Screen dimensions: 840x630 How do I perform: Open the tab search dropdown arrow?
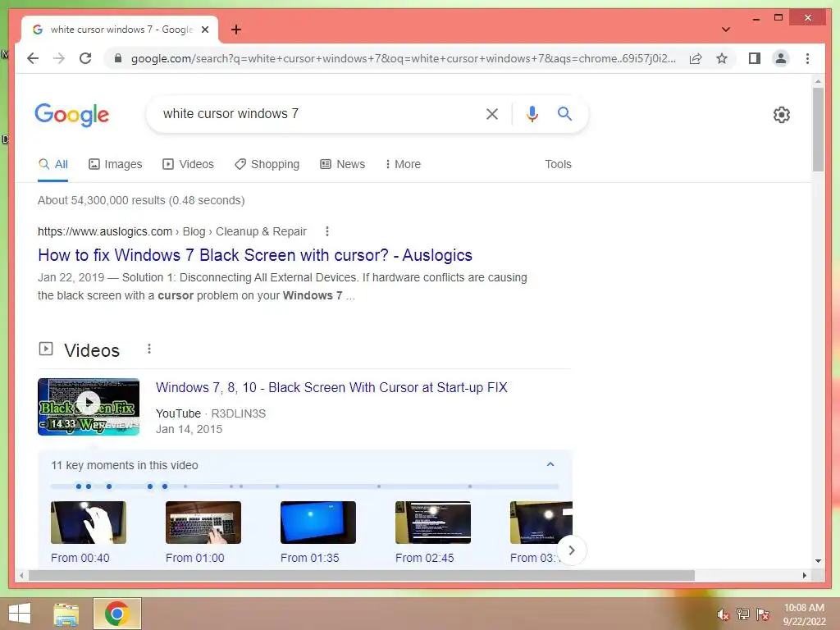coord(725,30)
